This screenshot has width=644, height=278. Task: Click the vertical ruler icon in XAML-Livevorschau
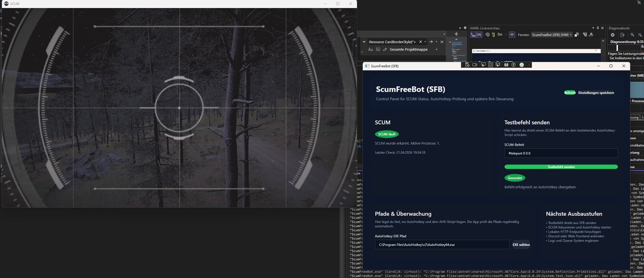click(493, 35)
